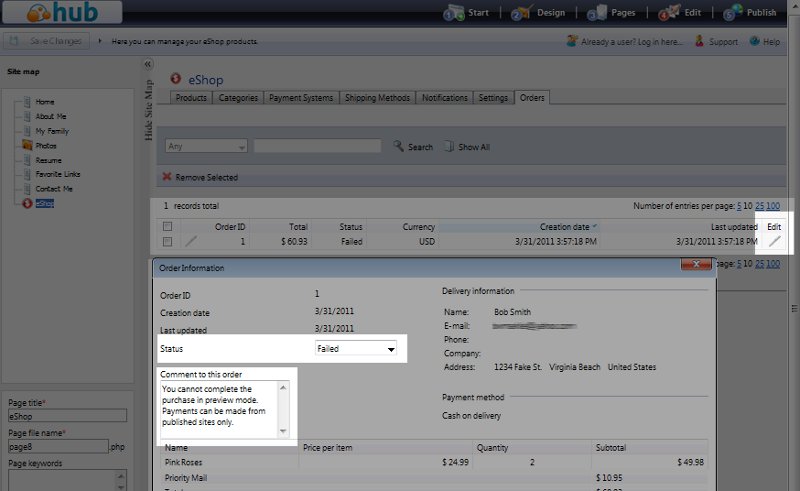Close the Order Information dialog
Viewport: 800px width, 491px height.
coord(695,266)
